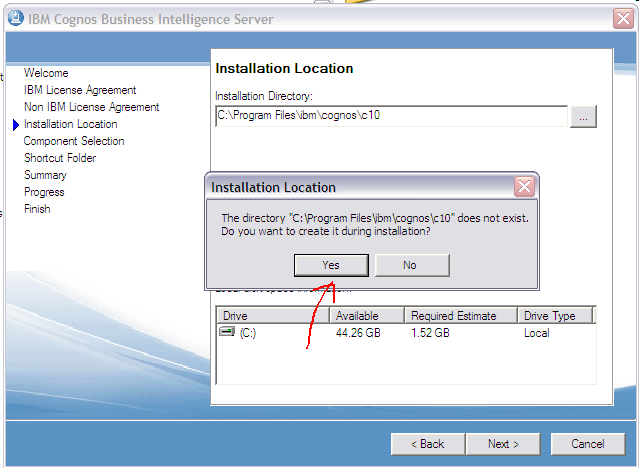Cancel the installation wizard

pyautogui.click(x=588, y=444)
